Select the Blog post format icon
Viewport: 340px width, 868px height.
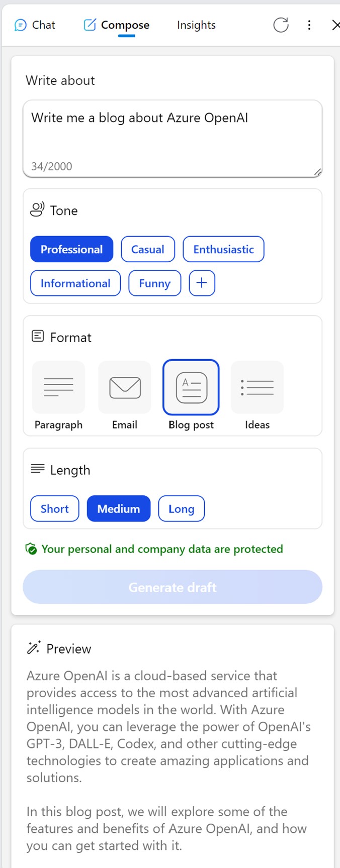[x=191, y=387]
